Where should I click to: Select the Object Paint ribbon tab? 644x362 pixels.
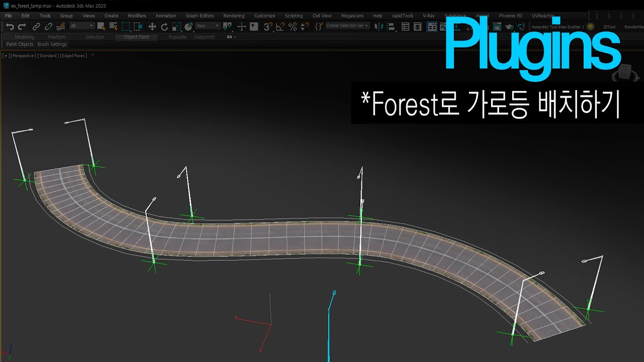(136, 37)
